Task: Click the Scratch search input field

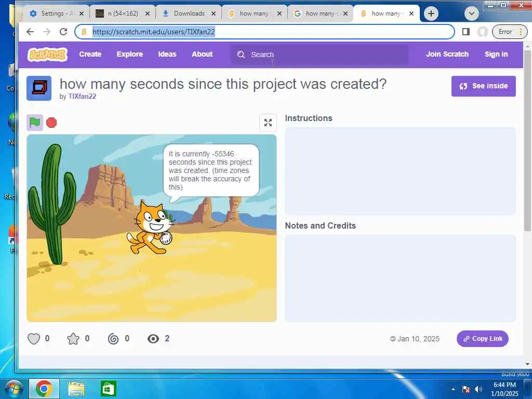Action: click(x=320, y=55)
